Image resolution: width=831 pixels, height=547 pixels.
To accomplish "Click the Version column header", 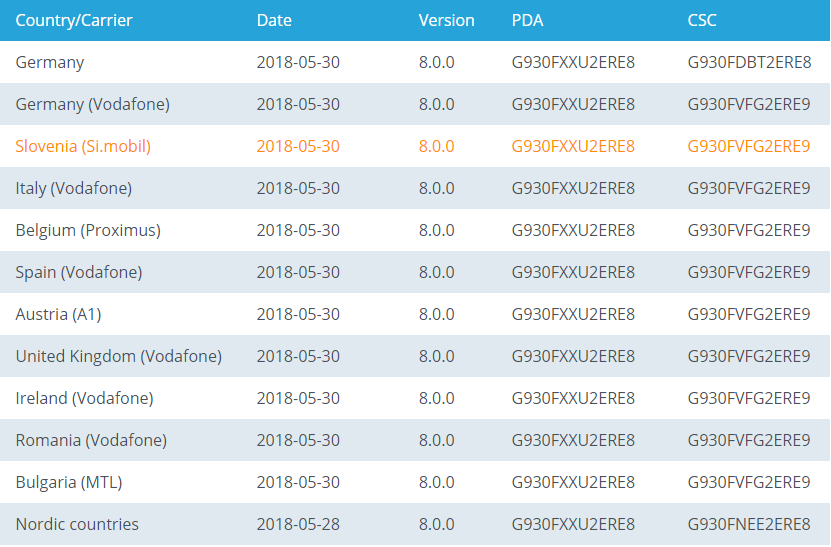I will tap(446, 20).
